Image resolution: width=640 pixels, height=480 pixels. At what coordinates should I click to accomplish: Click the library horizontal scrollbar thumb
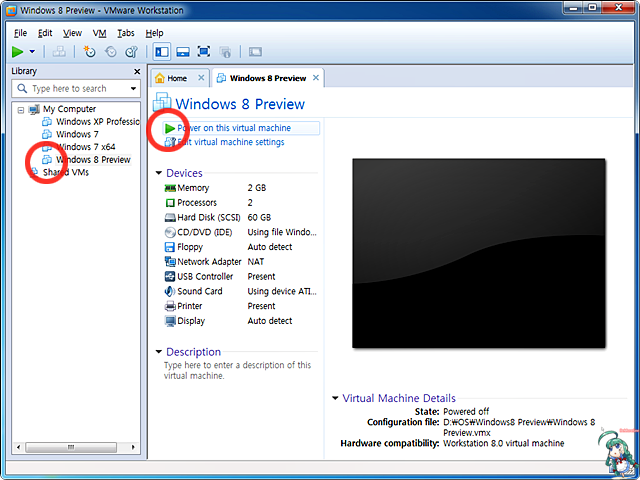[x=71, y=447]
